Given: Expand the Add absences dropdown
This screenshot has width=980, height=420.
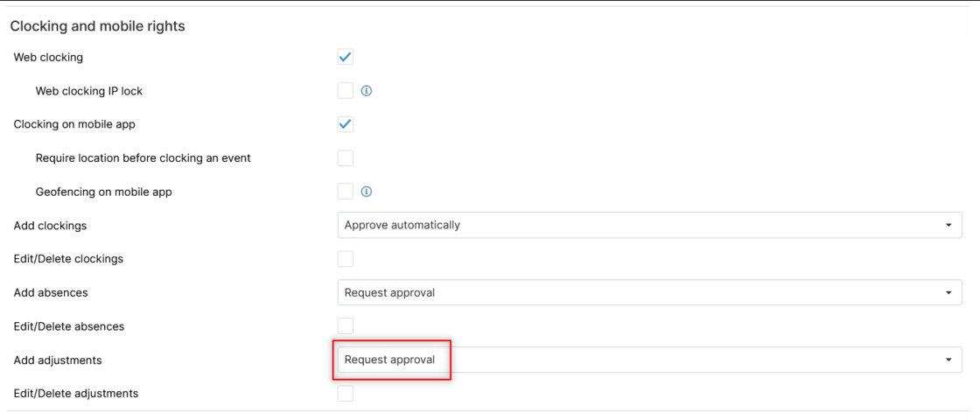Looking at the screenshot, I should pyautogui.click(x=648, y=292).
